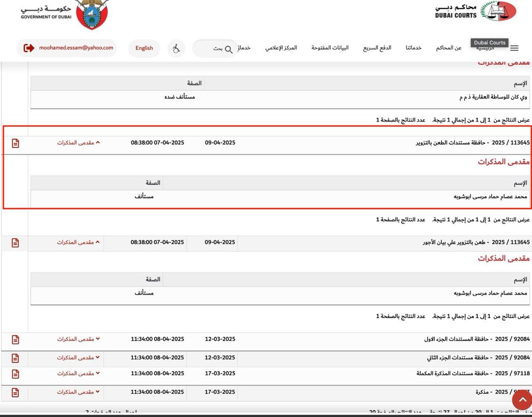
Task: Open the البيانات المفتوحة menu
Action: (330, 47)
